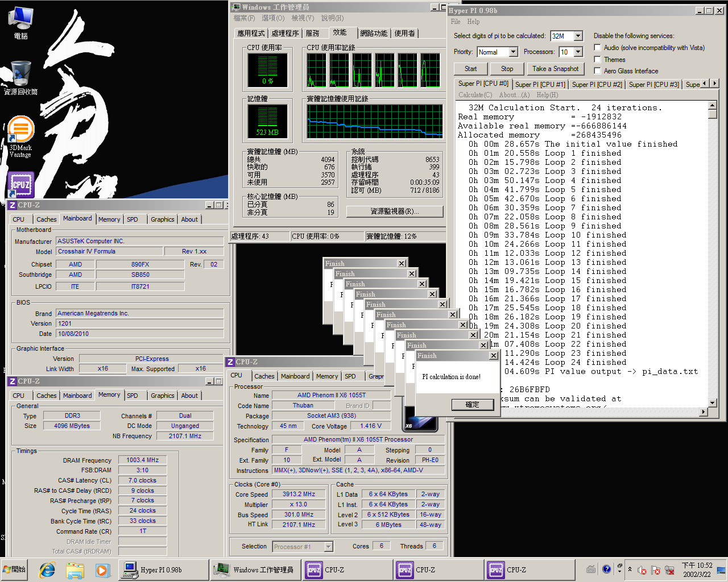Open 檔案(F) menu in Task Manager
Viewport: 728px width, 582px height.
(244, 18)
